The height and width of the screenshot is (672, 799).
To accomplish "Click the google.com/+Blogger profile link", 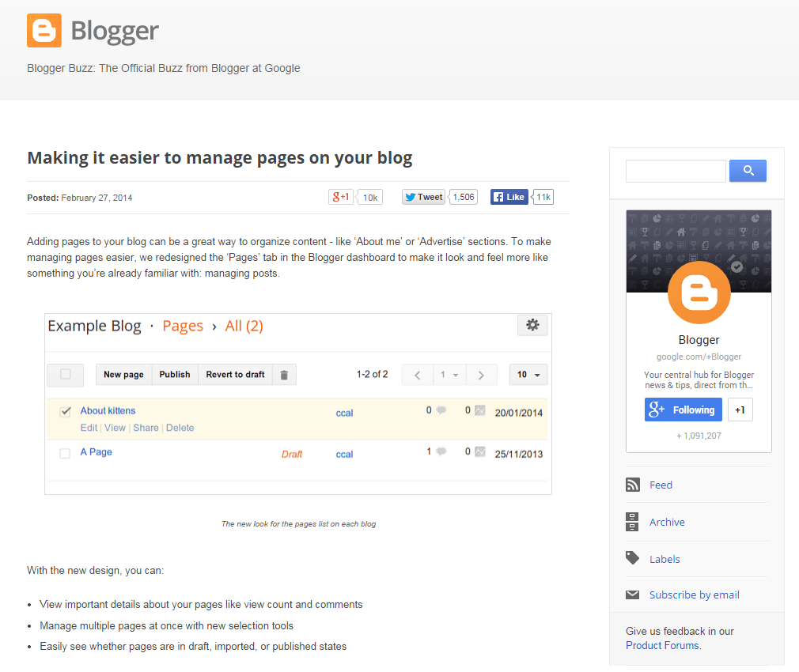I will coord(699,357).
